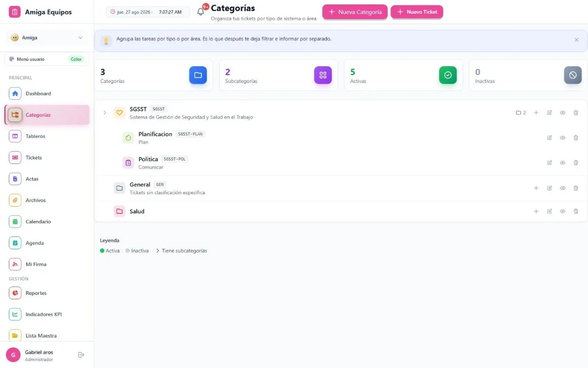Toggle visibility of Salud category
This screenshot has height=368, width=588.
[x=563, y=211]
